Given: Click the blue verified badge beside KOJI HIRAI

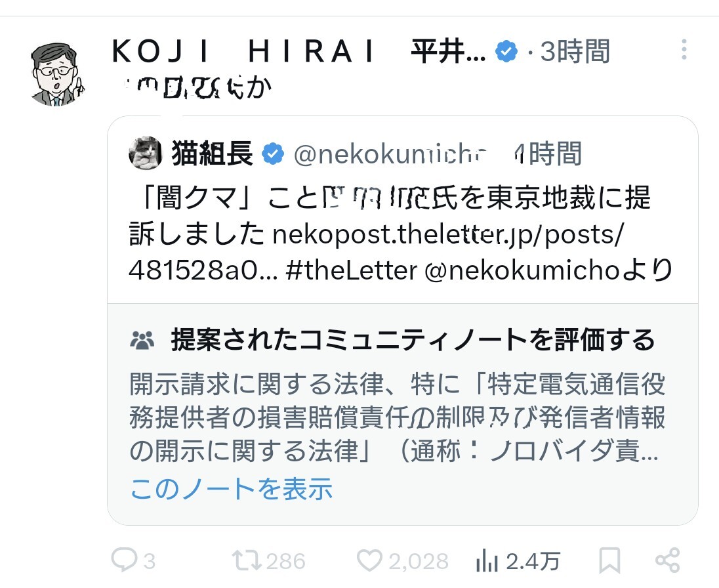Looking at the screenshot, I should click(506, 51).
